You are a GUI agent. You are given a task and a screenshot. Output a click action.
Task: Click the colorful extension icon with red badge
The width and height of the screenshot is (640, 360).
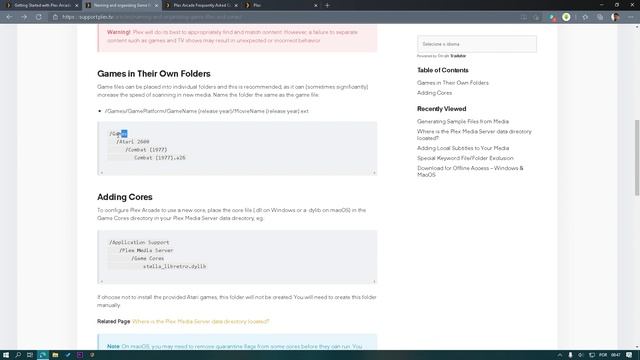click(552, 17)
